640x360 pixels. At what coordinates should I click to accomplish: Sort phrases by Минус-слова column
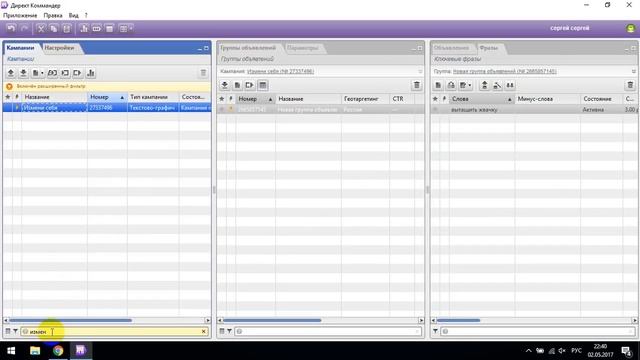(x=547, y=99)
